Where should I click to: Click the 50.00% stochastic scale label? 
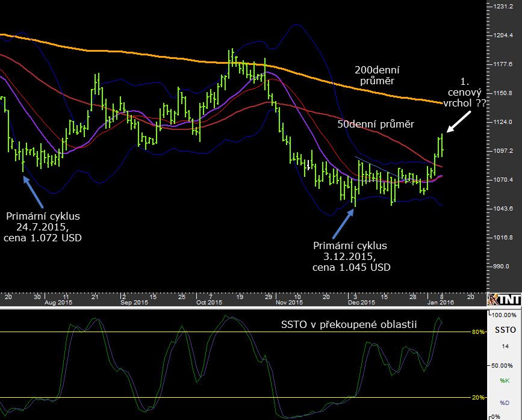(x=502, y=366)
